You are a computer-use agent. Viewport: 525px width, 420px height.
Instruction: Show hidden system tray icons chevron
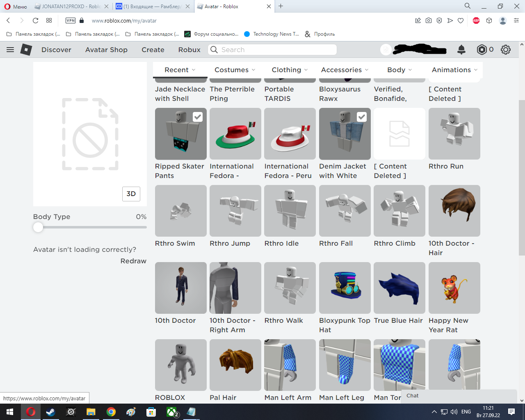[434, 412]
